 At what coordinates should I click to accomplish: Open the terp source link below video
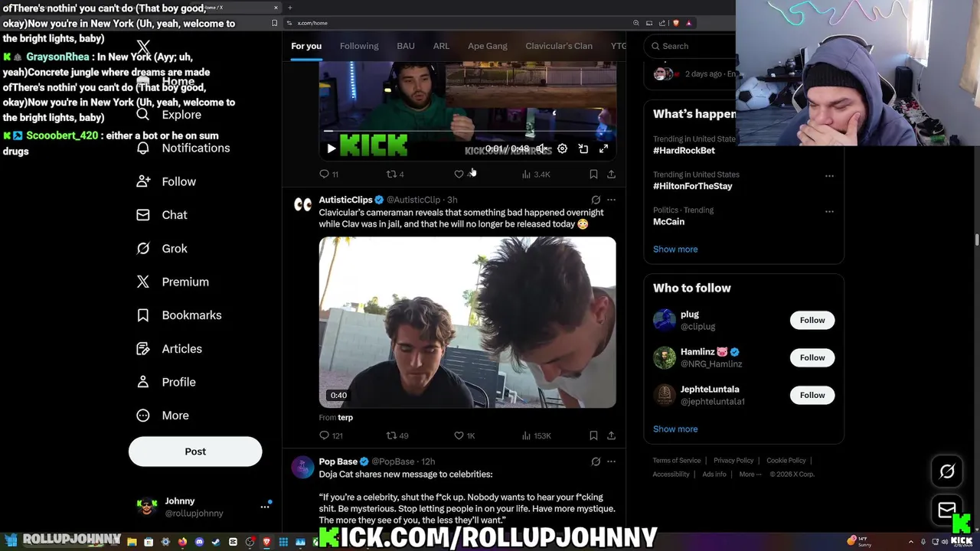tap(345, 418)
